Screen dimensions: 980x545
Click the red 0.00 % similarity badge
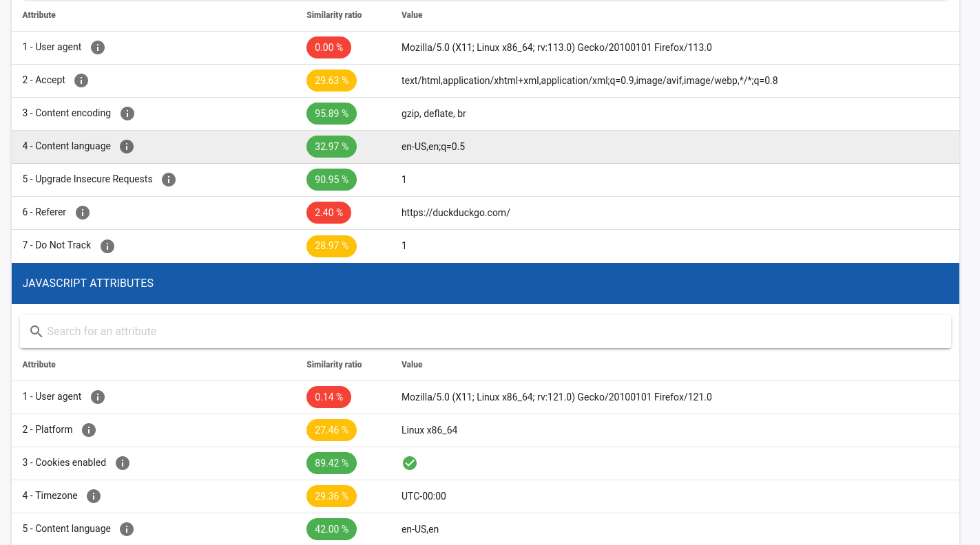tap(329, 47)
